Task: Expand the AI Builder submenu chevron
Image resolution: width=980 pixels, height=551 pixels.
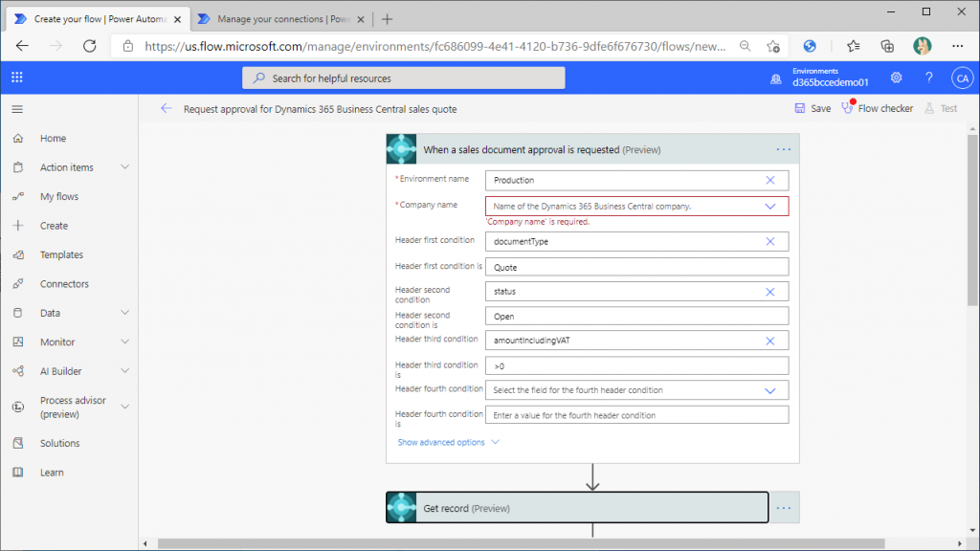Action: point(125,370)
